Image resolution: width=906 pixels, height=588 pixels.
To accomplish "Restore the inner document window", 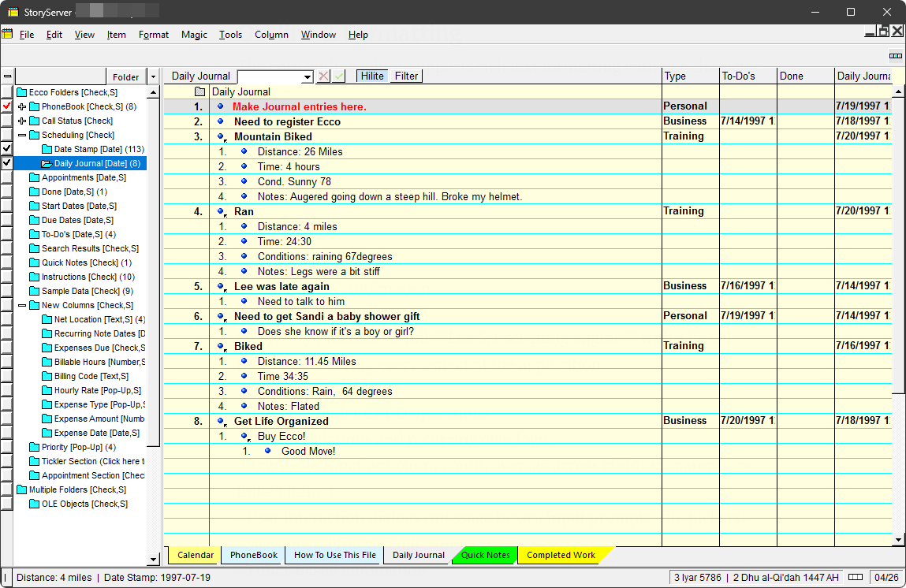I will click(883, 32).
